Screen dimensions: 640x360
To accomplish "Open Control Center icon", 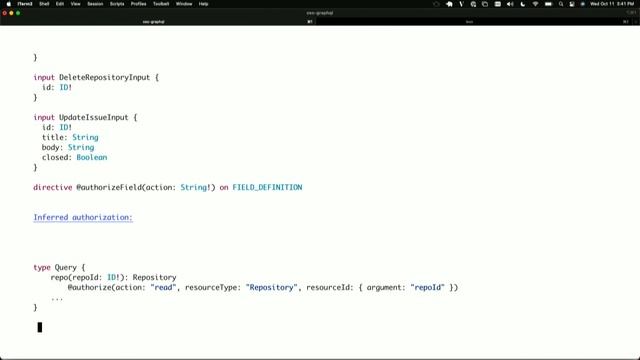I will point(572,4).
